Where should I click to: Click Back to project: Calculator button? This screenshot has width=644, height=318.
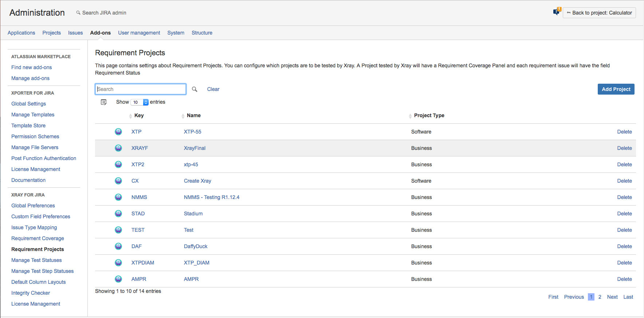point(599,13)
